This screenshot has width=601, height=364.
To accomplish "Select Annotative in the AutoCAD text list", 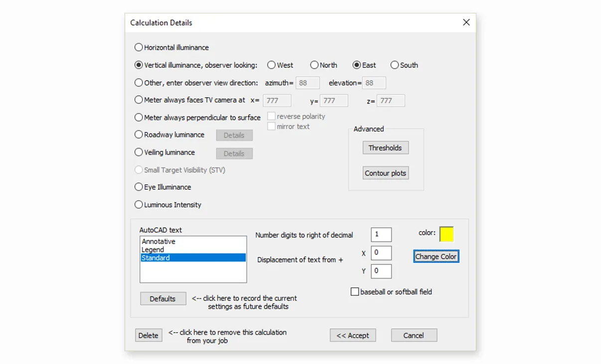I will point(158,241).
